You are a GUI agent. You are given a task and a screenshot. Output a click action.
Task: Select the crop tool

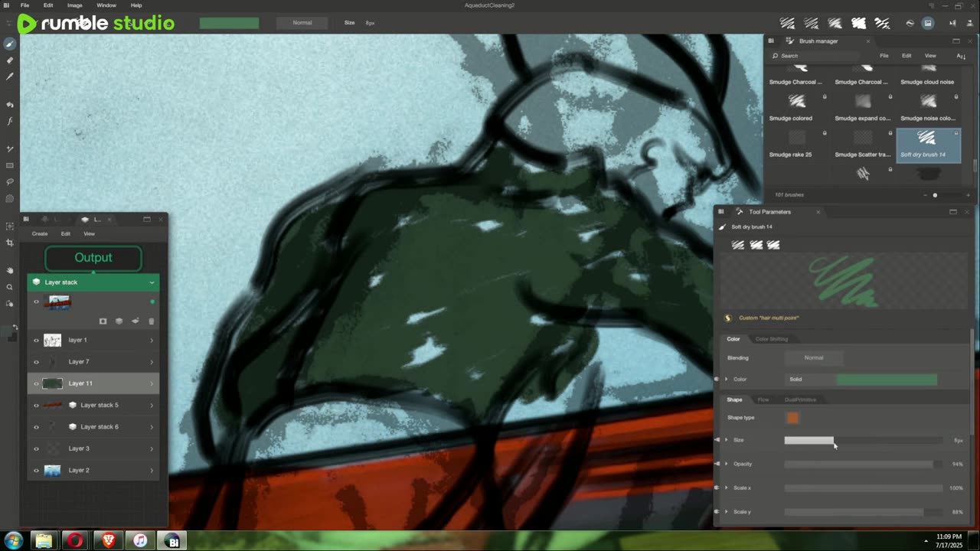tap(10, 243)
